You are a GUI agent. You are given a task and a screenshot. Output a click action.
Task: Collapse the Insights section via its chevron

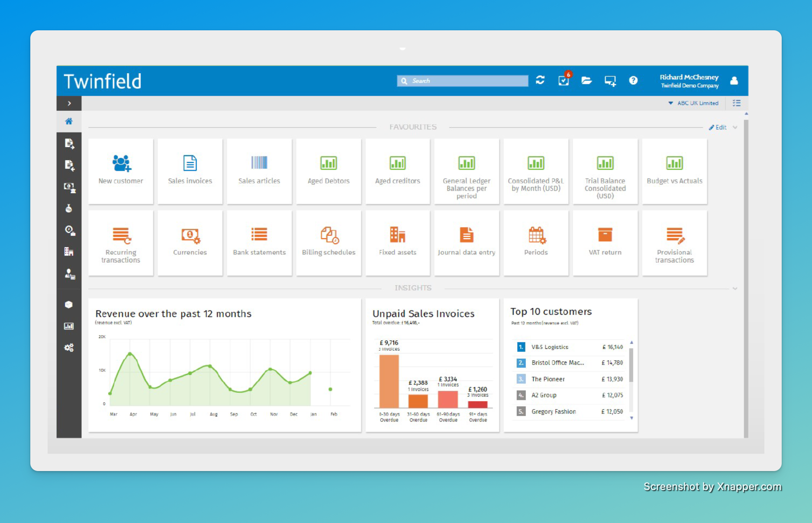[735, 288]
